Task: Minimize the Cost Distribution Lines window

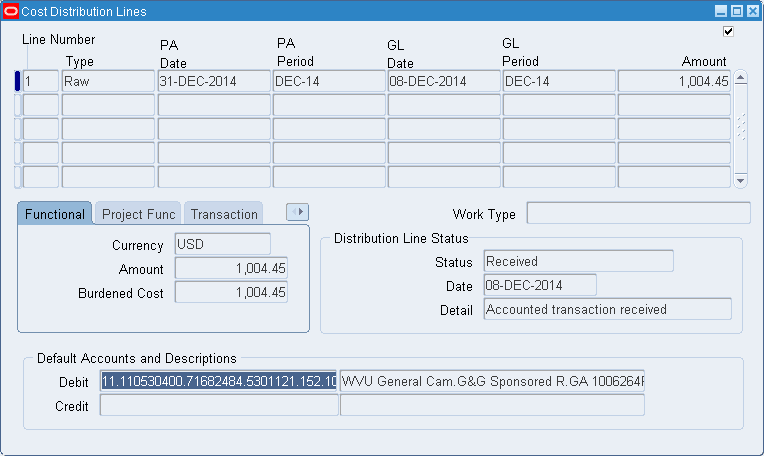Action: pyautogui.click(x=721, y=11)
